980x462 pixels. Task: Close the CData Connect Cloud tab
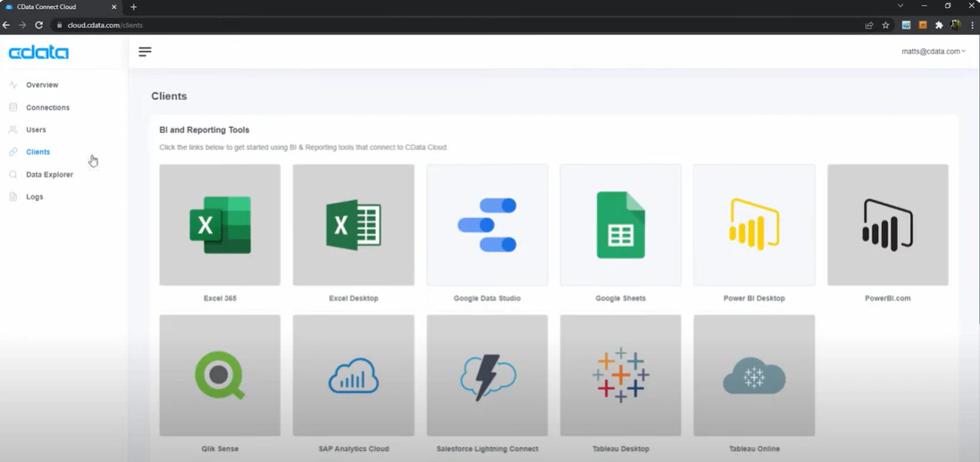[x=113, y=7]
